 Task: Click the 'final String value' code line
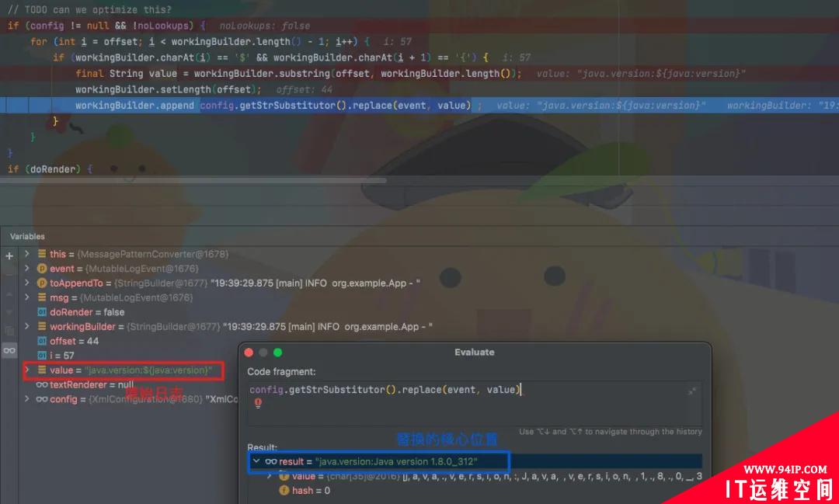419,73
